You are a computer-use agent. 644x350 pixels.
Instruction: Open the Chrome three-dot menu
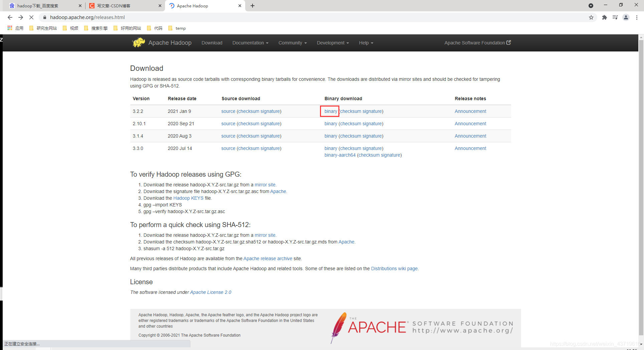point(637,17)
